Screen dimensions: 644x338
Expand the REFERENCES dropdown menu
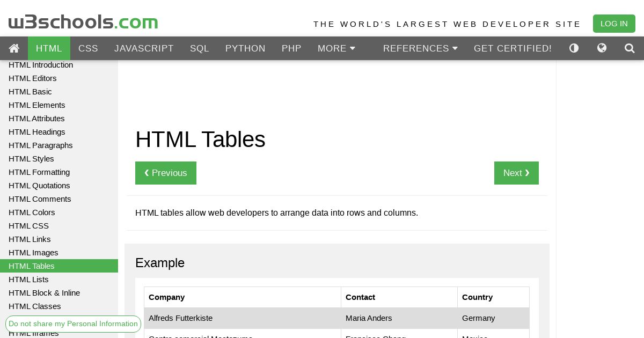pos(420,48)
